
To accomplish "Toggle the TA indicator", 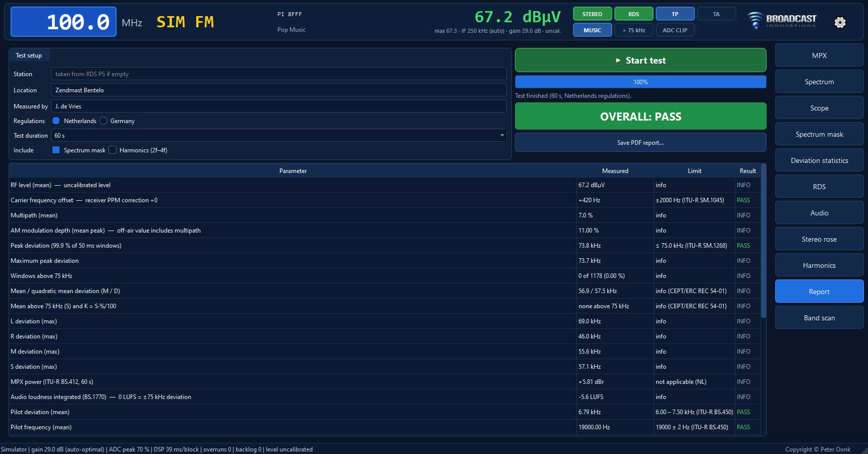I will 716,14.
